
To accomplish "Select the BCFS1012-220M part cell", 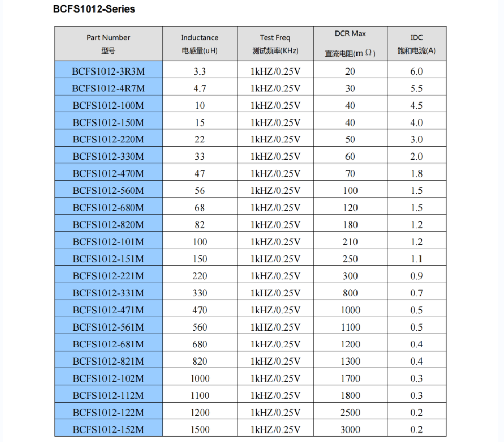I will pyautogui.click(x=108, y=139).
